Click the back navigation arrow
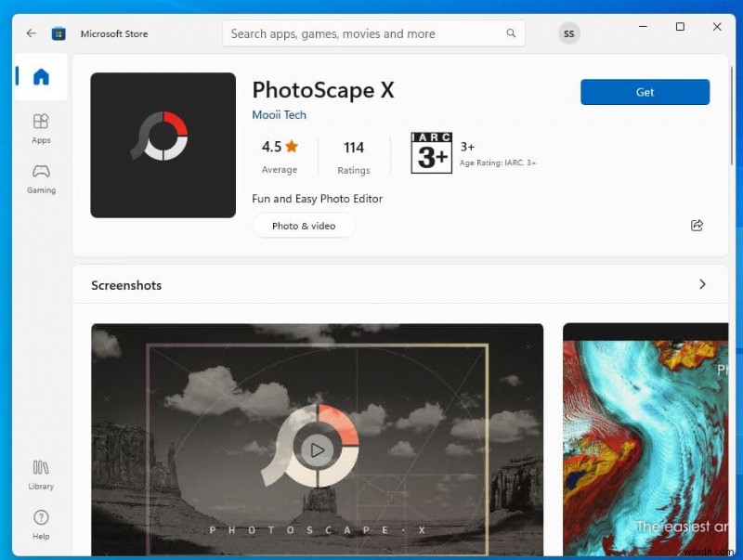Image resolution: width=743 pixels, height=560 pixels. coord(31,33)
